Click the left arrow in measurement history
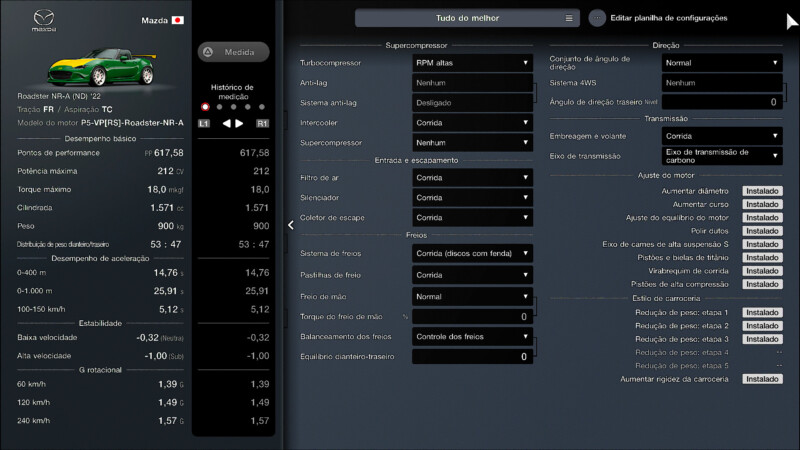800x450 pixels. [x=226, y=124]
